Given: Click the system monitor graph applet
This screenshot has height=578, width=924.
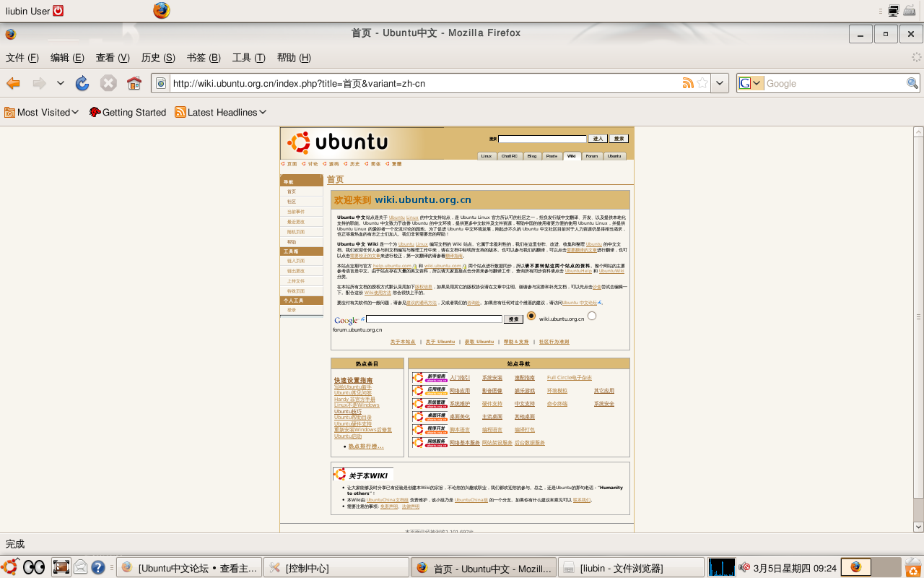Looking at the screenshot, I should point(721,567).
